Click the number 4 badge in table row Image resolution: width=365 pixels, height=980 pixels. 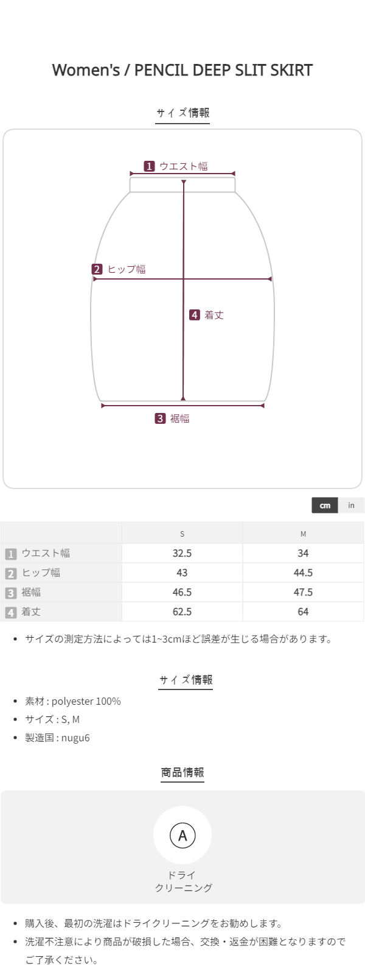[x=10, y=612]
